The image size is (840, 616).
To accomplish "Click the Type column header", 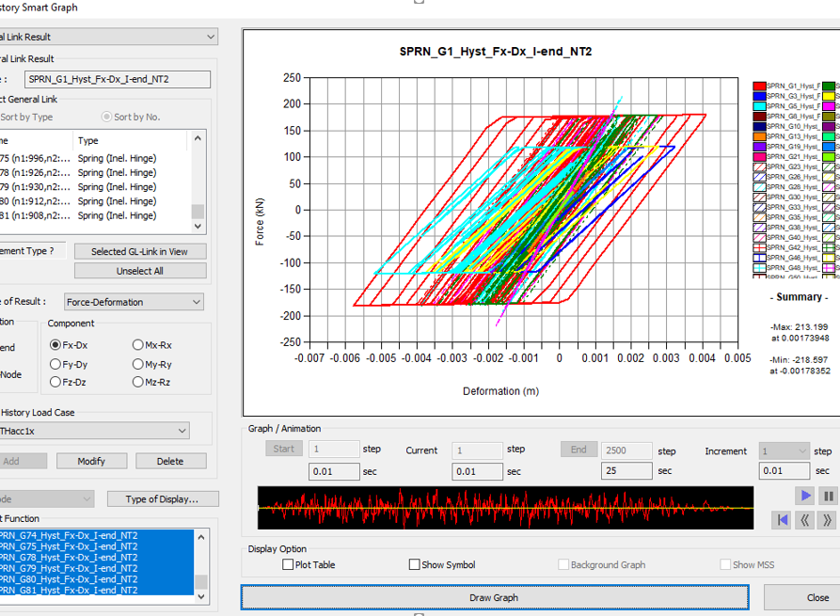I will [130, 140].
